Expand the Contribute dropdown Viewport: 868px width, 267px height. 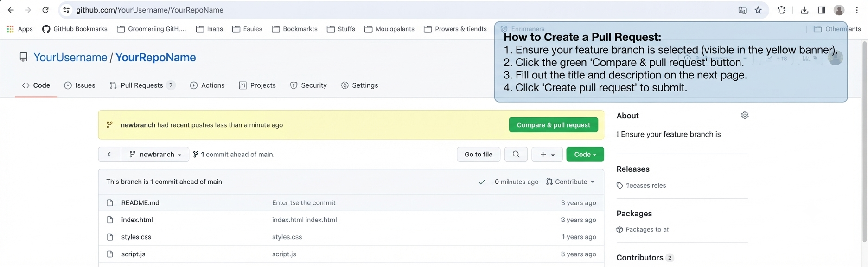(570, 182)
